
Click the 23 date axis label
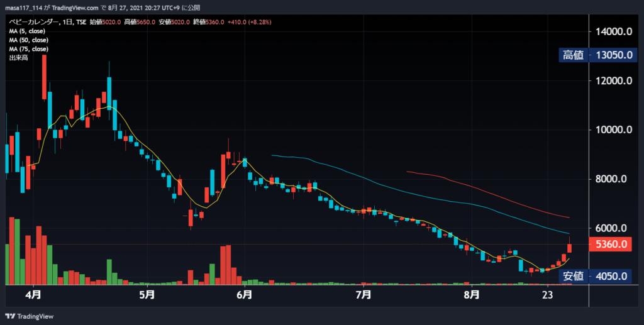[547, 295]
